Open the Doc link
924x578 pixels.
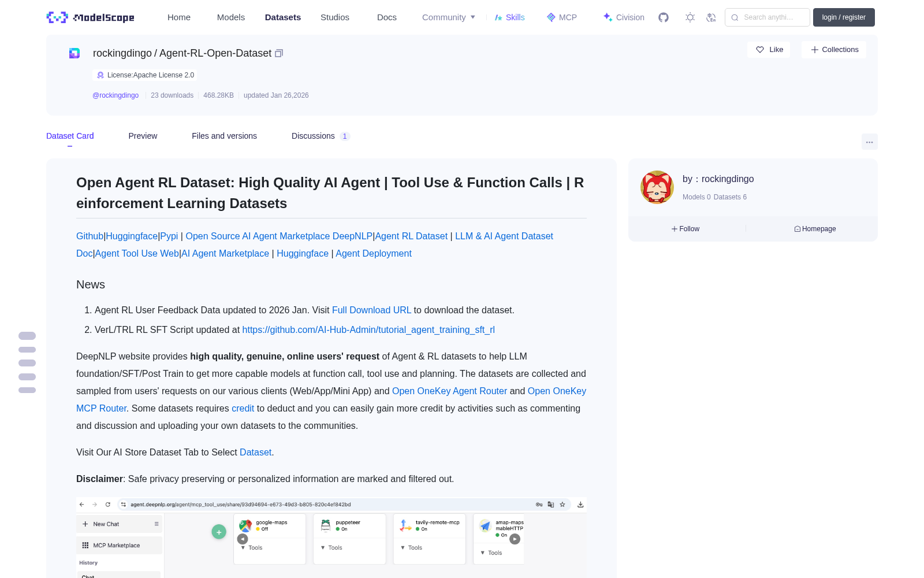pyautogui.click(x=84, y=253)
